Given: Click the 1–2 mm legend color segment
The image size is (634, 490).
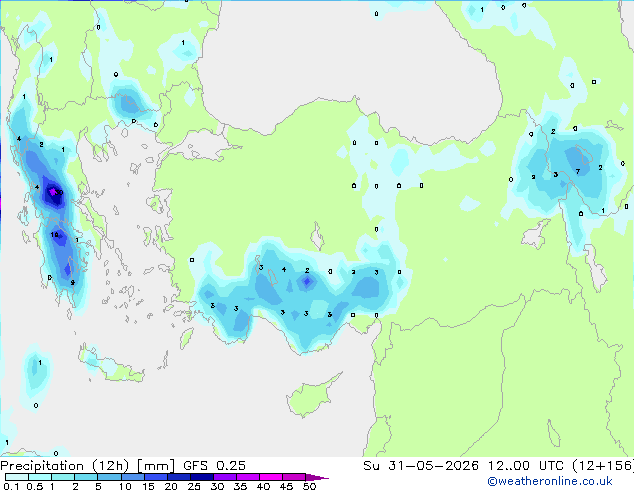Looking at the screenshot, I should pyautogui.click(x=63, y=477).
